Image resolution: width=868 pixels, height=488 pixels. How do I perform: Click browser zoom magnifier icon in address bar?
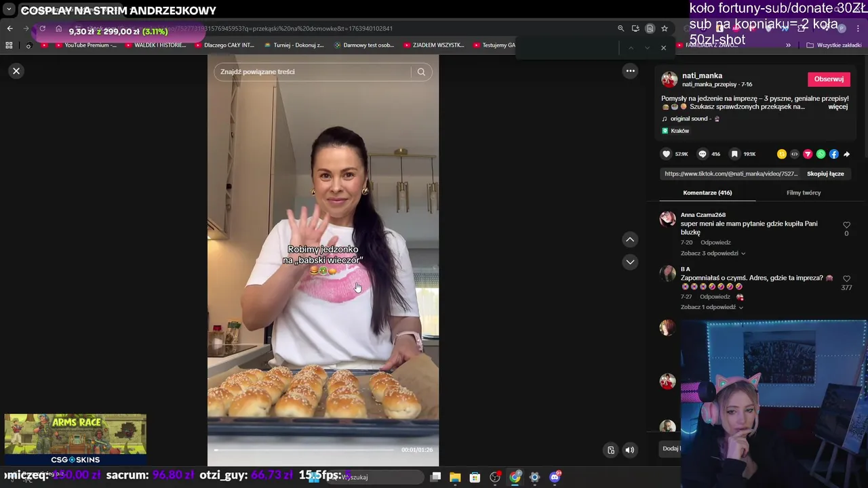point(620,28)
